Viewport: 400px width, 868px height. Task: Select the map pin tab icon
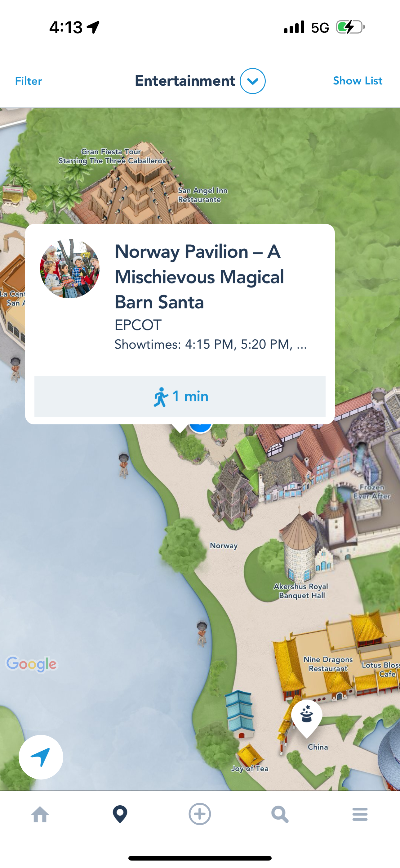coord(120,814)
